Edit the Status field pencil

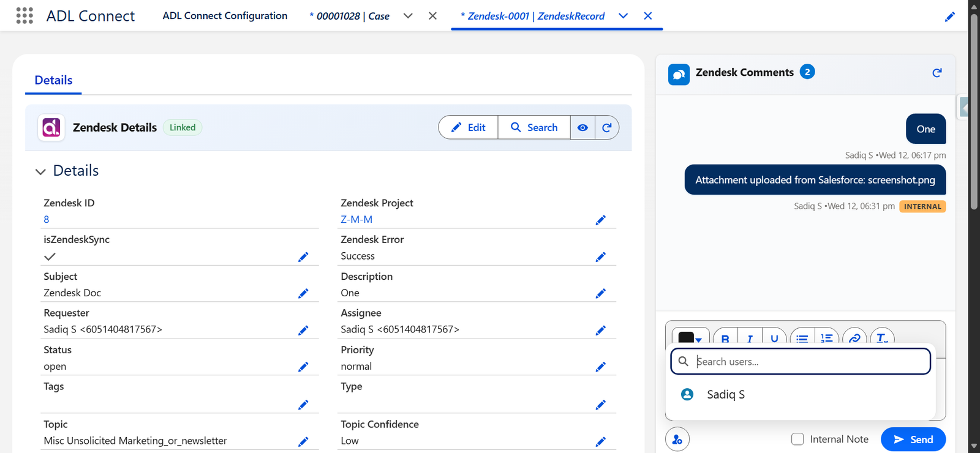[x=303, y=367]
